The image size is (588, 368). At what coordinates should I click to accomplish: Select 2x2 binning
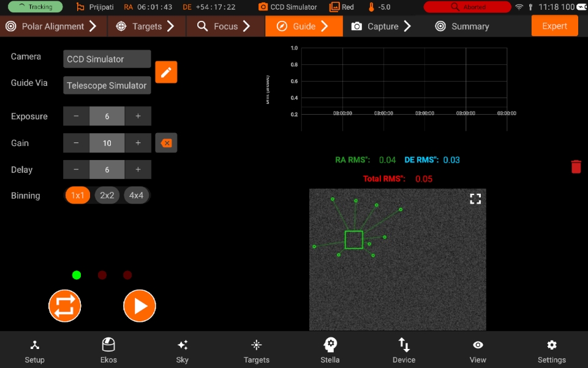[x=107, y=195]
